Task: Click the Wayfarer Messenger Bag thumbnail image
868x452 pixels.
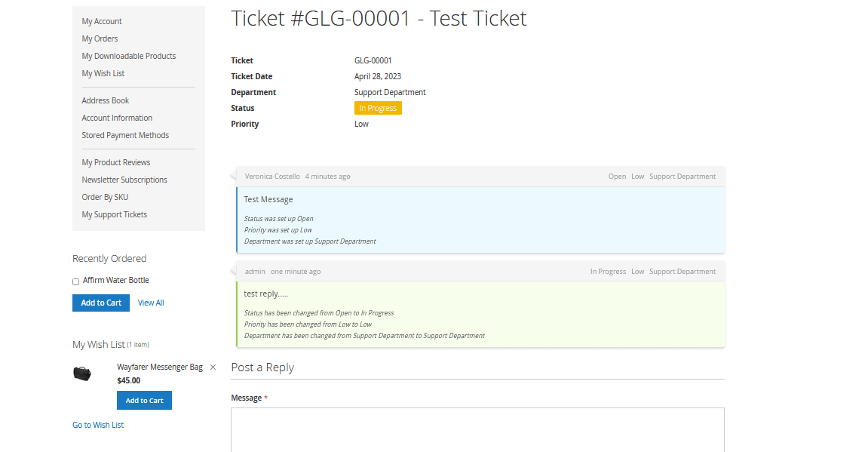Action: (x=82, y=374)
